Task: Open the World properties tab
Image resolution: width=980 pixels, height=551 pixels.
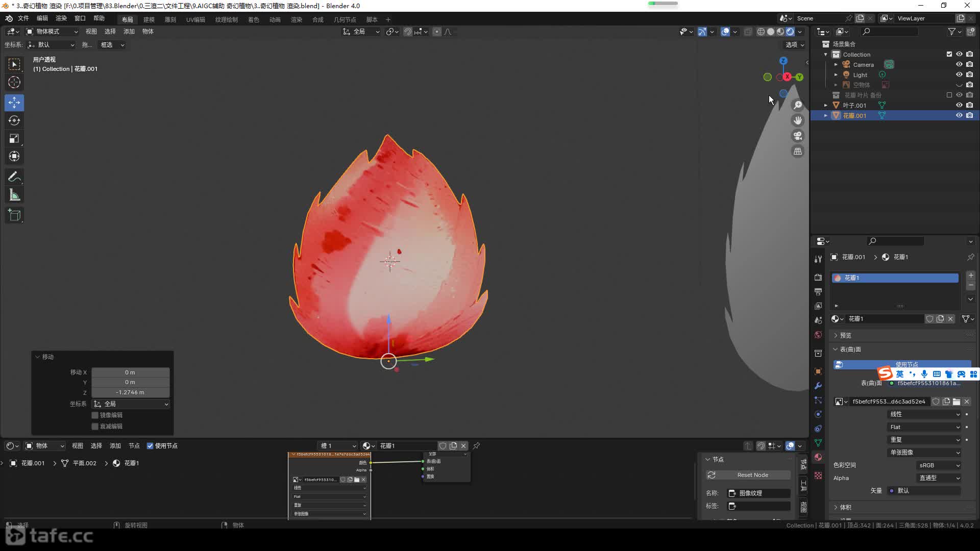Action: [818, 335]
